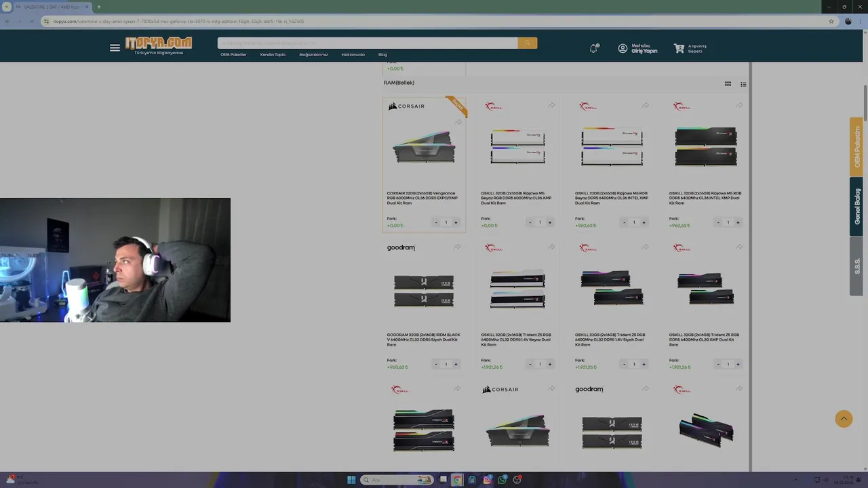The image size is (868, 488).
Task: Increase quantity of Ripjaws M5 Beyaz 6000MHz RAM
Action: pos(550,222)
